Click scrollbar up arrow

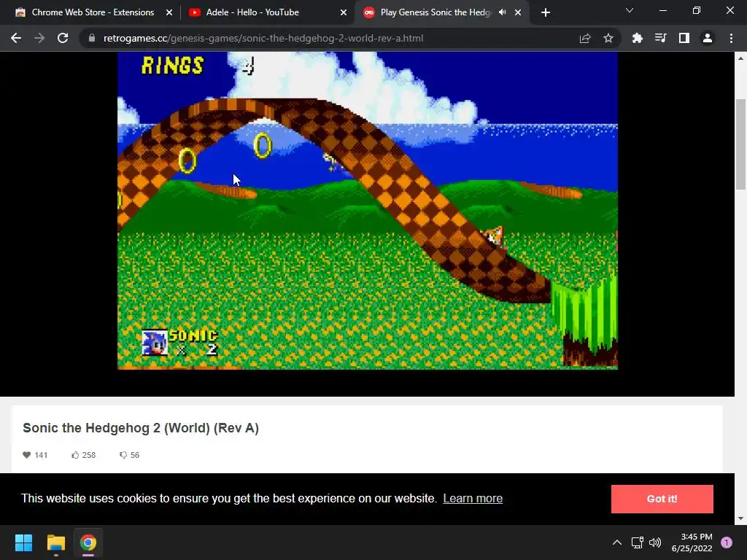click(x=741, y=58)
